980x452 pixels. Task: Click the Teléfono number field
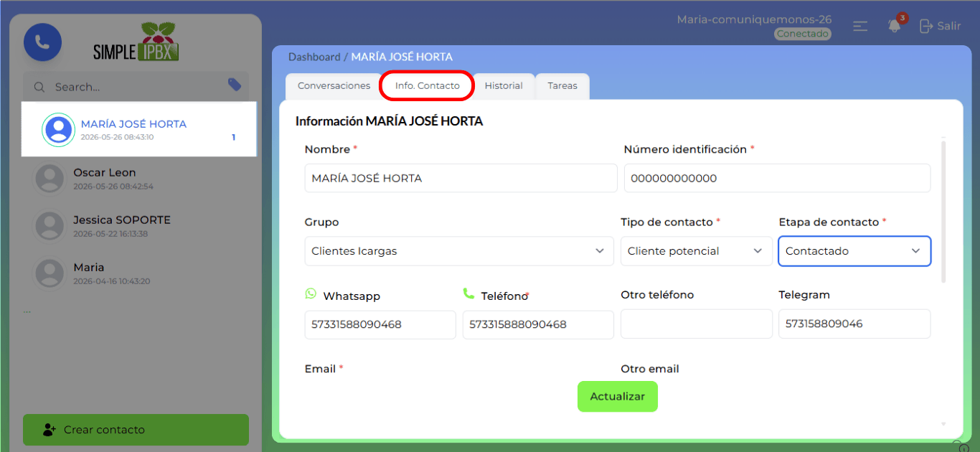538,324
